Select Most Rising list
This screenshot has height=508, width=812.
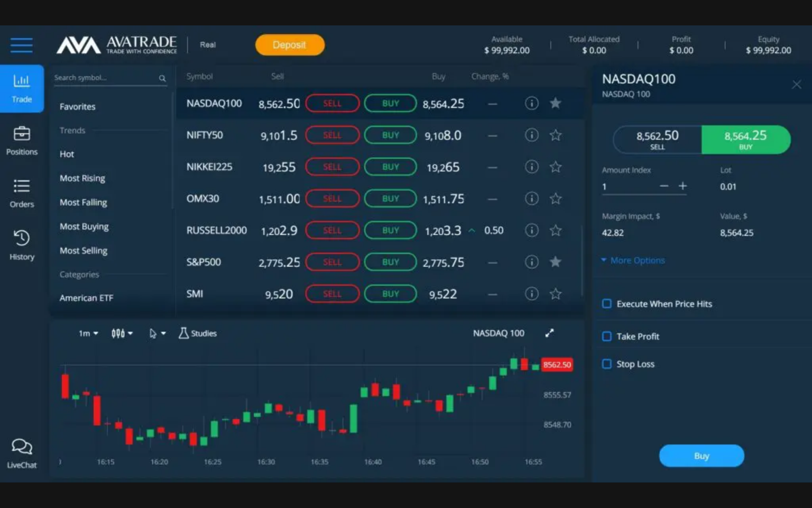pos(82,178)
